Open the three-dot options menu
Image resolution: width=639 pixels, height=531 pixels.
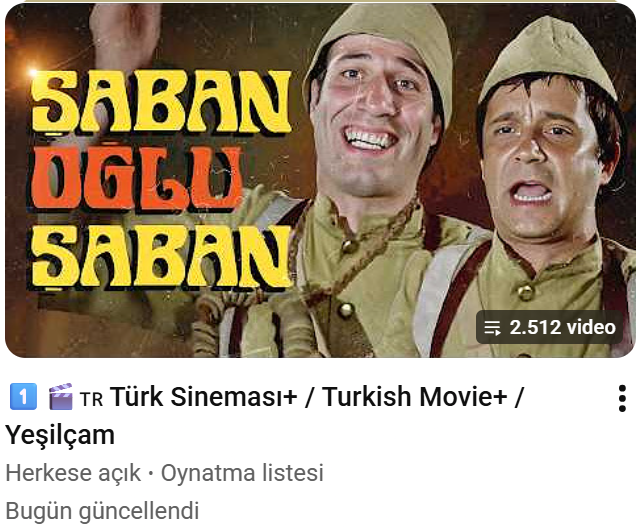click(622, 398)
